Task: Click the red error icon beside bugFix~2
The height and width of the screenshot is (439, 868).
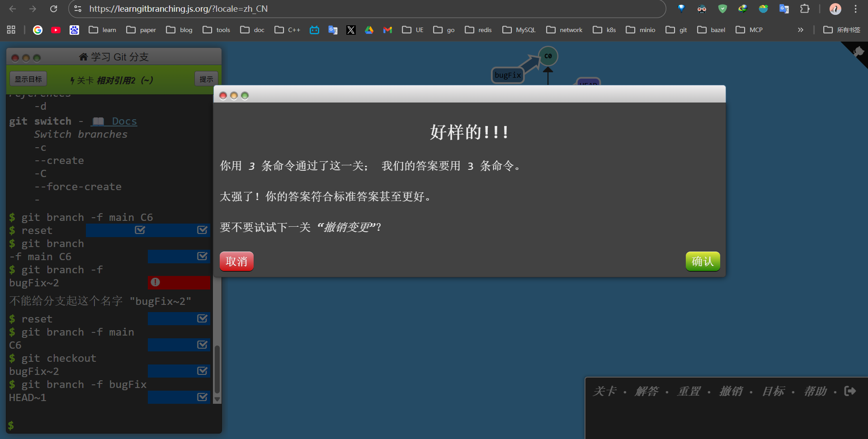Action: (x=156, y=282)
